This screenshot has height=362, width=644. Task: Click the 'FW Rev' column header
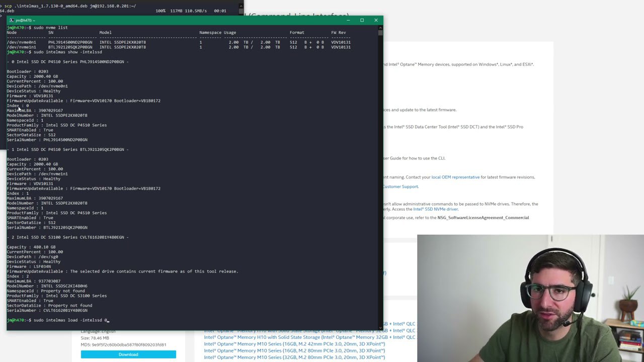pyautogui.click(x=339, y=33)
